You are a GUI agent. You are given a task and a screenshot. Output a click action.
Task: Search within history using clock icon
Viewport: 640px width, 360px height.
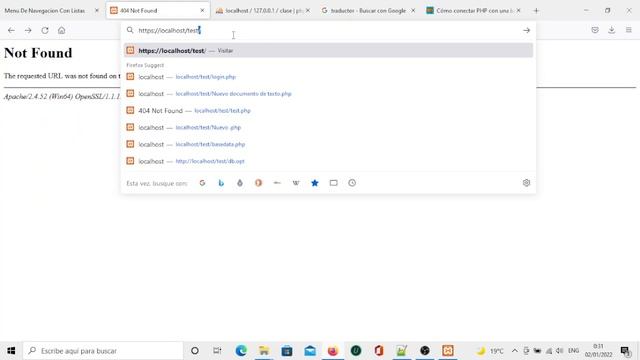[x=352, y=183]
